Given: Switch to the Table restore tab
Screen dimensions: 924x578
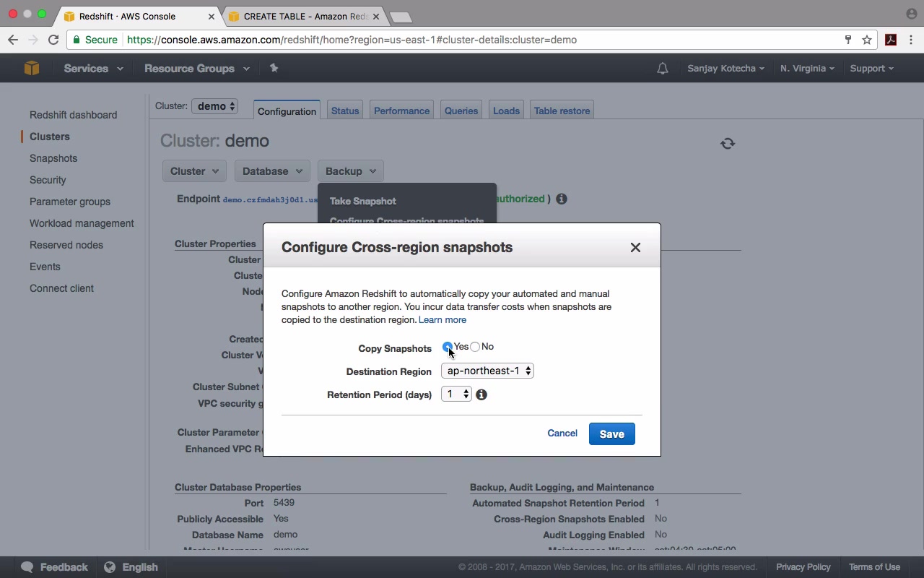Looking at the screenshot, I should [x=562, y=111].
